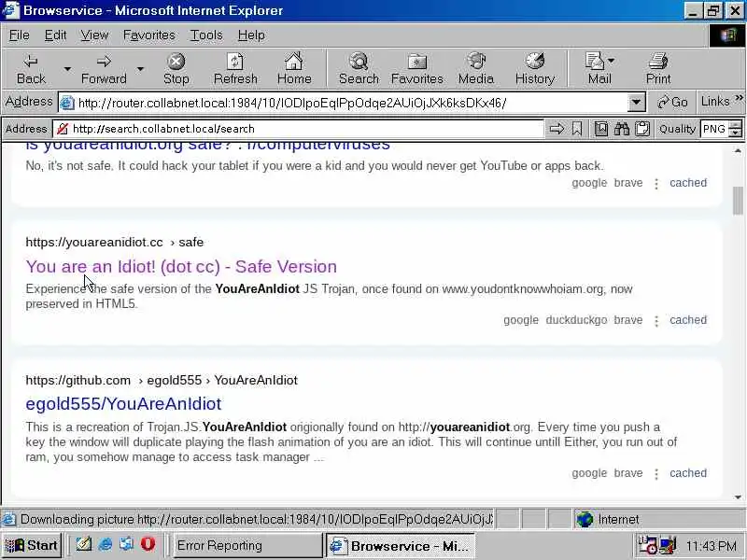Expand the Links toolbar chevron

pos(739,98)
